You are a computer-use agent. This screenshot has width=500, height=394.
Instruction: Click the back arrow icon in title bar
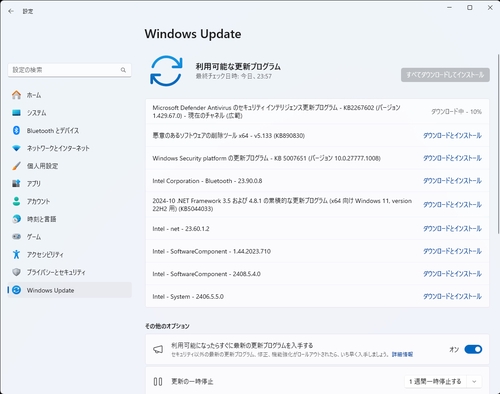click(x=11, y=11)
